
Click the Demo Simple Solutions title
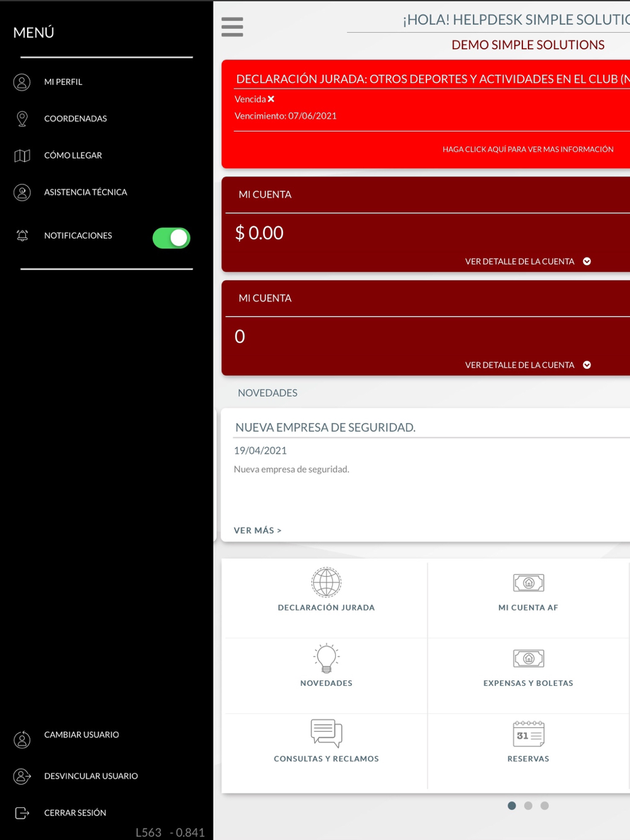click(528, 45)
